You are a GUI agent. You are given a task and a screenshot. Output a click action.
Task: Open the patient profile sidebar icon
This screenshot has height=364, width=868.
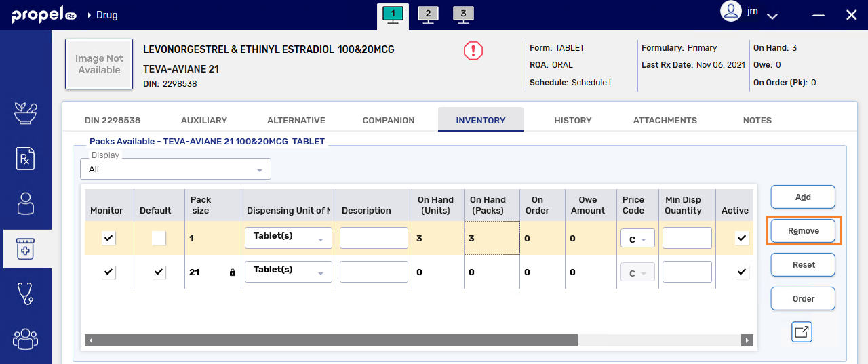[26, 204]
